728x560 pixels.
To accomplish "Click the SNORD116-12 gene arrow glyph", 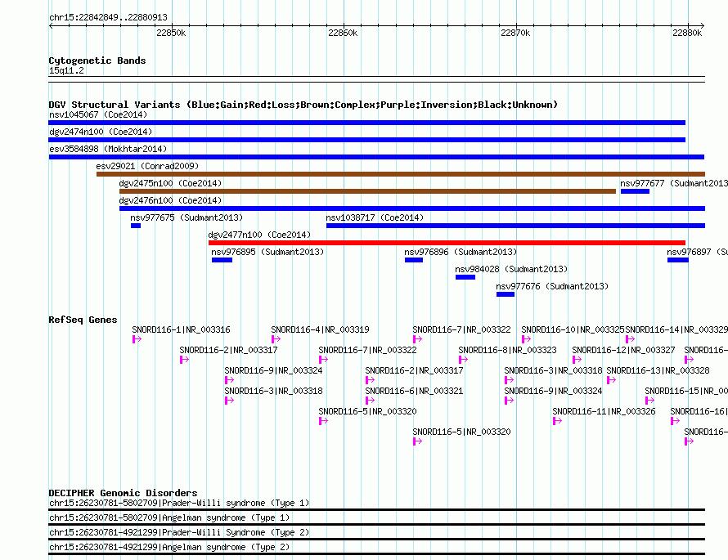I will (577, 360).
